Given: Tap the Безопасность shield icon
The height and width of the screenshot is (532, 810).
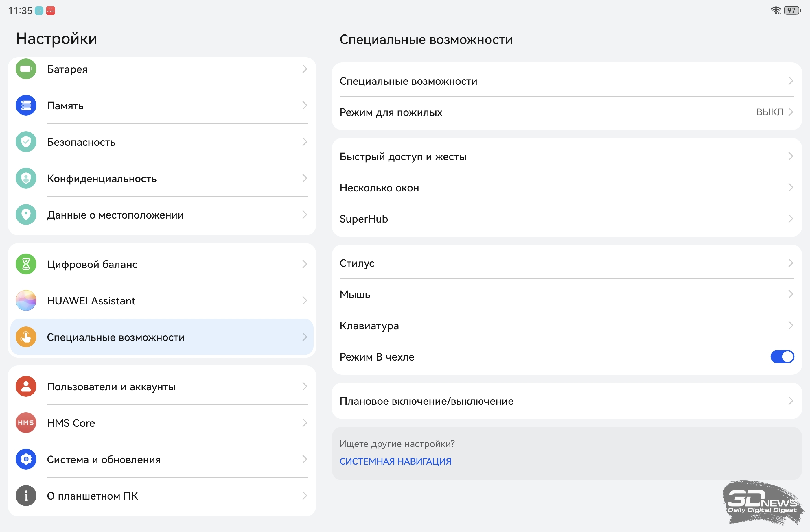Looking at the screenshot, I should [x=26, y=142].
